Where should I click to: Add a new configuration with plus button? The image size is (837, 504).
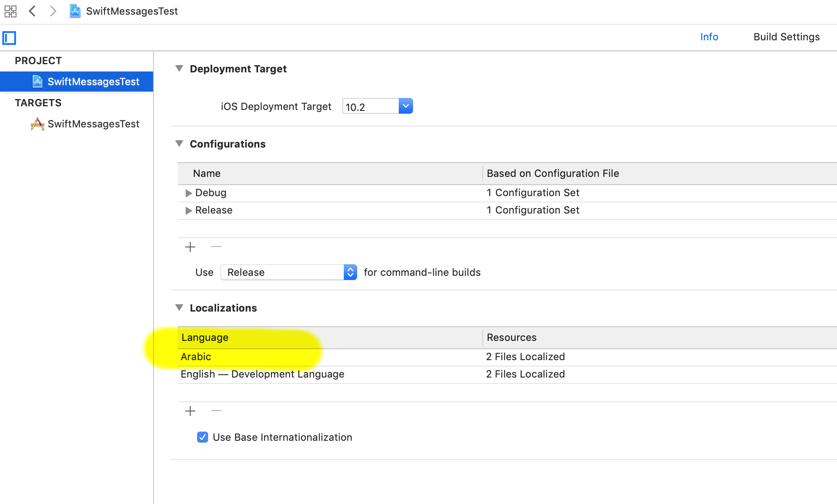click(190, 247)
